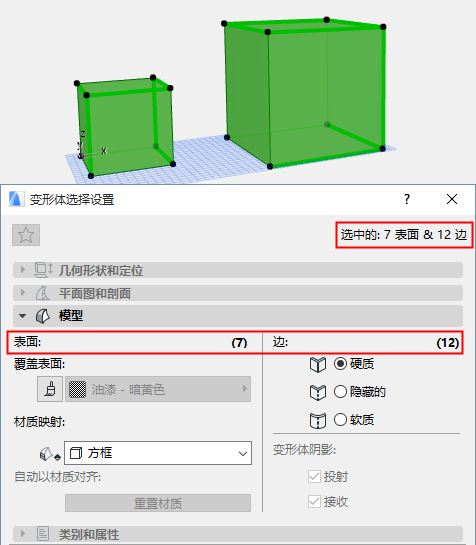Expand the 平面图和剖面 panel
476x545 pixels.
238,293
